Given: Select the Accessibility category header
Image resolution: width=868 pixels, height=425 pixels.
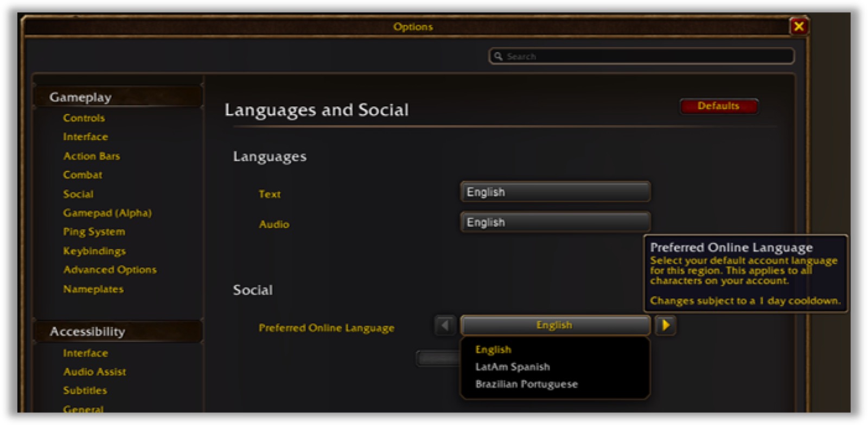Looking at the screenshot, I should tap(118, 331).
